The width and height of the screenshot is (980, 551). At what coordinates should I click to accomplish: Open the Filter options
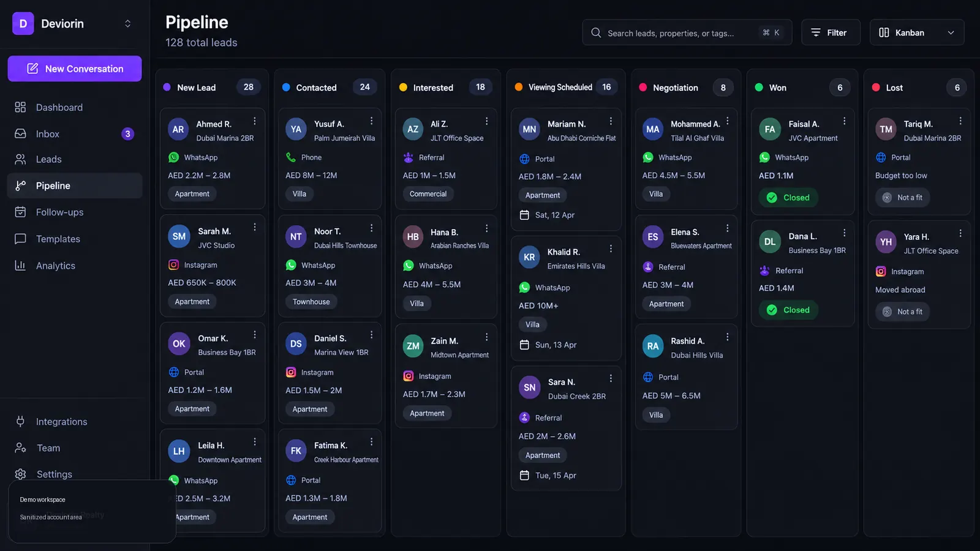click(831, 32)
